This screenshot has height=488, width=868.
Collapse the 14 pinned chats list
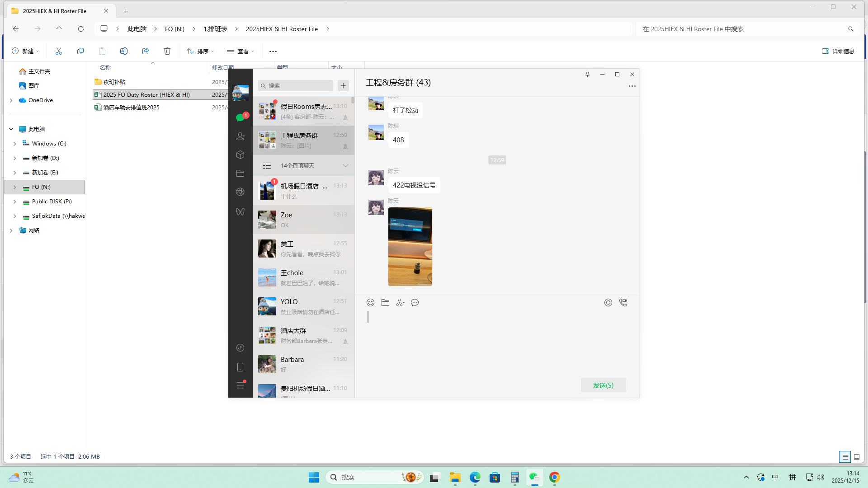pyautogui.click(x=345, y=166)
